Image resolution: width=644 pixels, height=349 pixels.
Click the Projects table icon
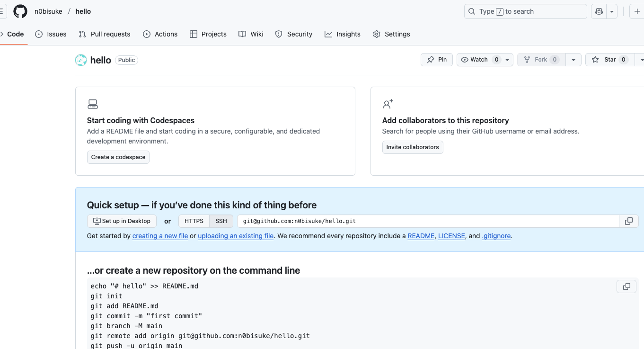pos(194,34)
